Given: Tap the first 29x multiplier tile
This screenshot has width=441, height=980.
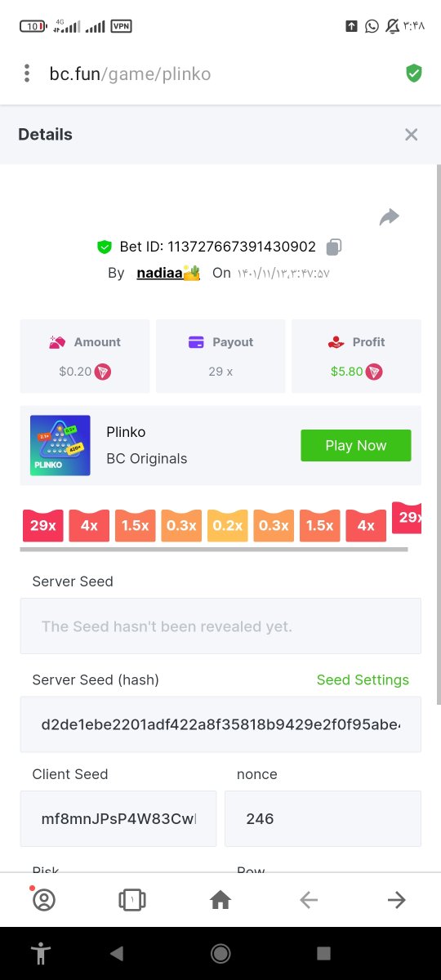Looking at the screenshot, I should click(43, 526).
